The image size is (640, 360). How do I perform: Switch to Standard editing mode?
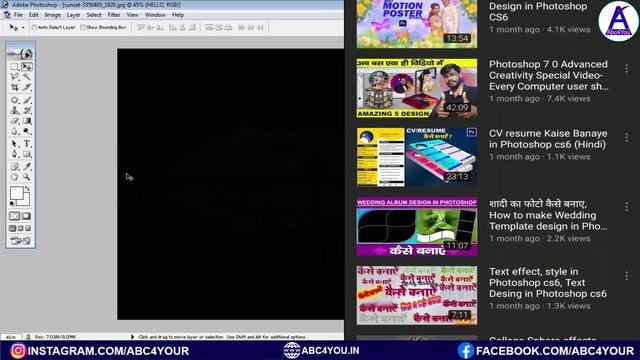(15, 216)
